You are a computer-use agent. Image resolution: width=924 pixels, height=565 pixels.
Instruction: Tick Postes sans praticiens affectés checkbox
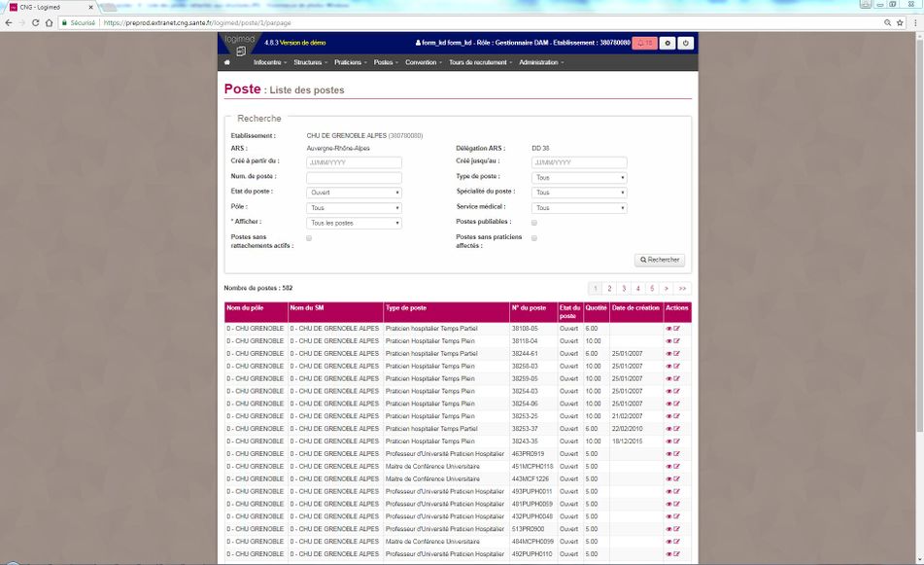coord(534,238)
